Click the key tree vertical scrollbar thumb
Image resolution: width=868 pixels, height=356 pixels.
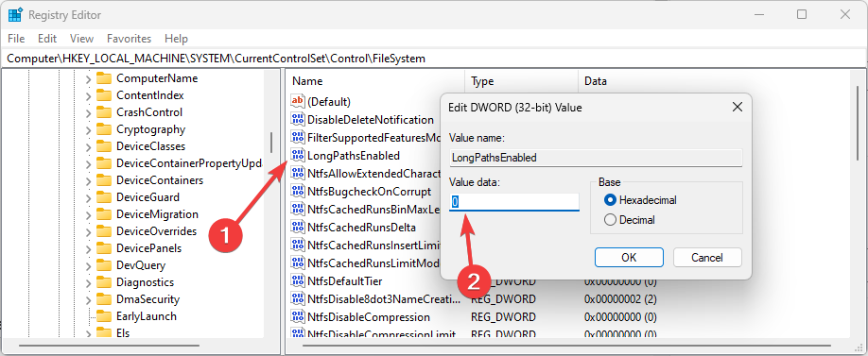270,142
